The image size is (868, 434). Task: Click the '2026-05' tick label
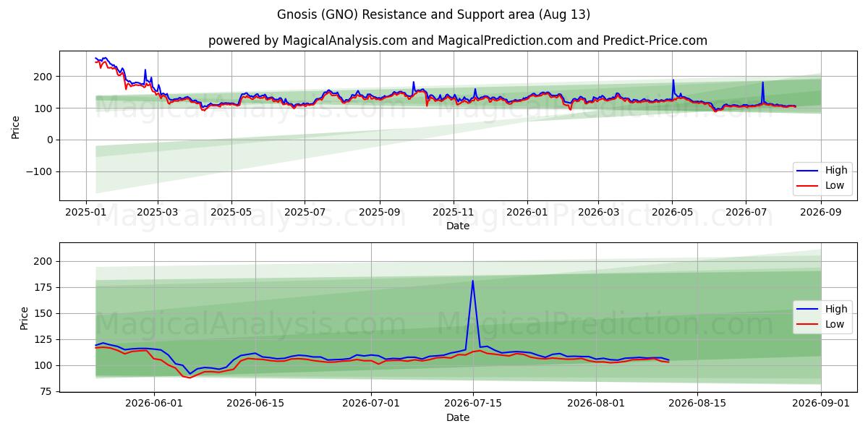tap(673, 213)
